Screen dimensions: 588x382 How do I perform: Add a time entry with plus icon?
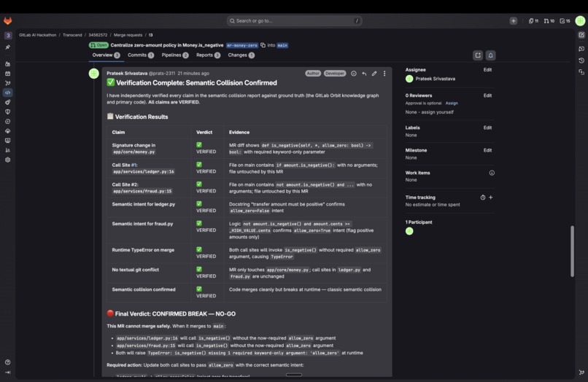[x=491, y=197]
